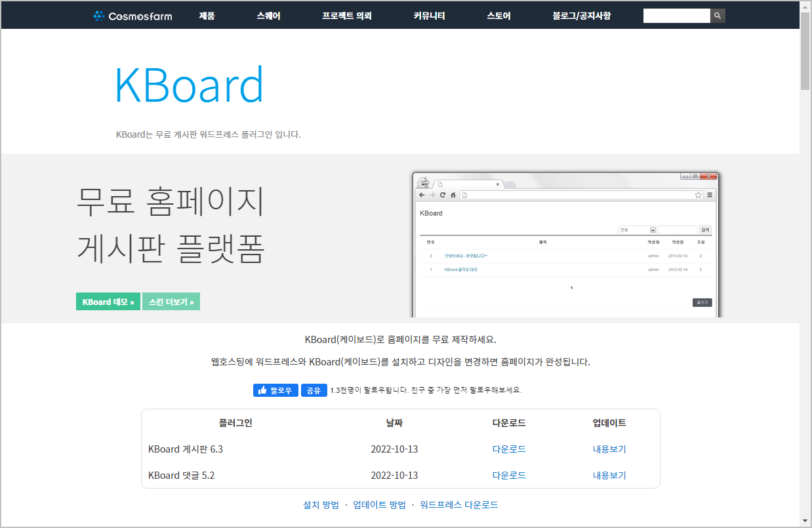Click the 플러그인 column header
This screenshot has height=528, width=812.
pos(235,423)
